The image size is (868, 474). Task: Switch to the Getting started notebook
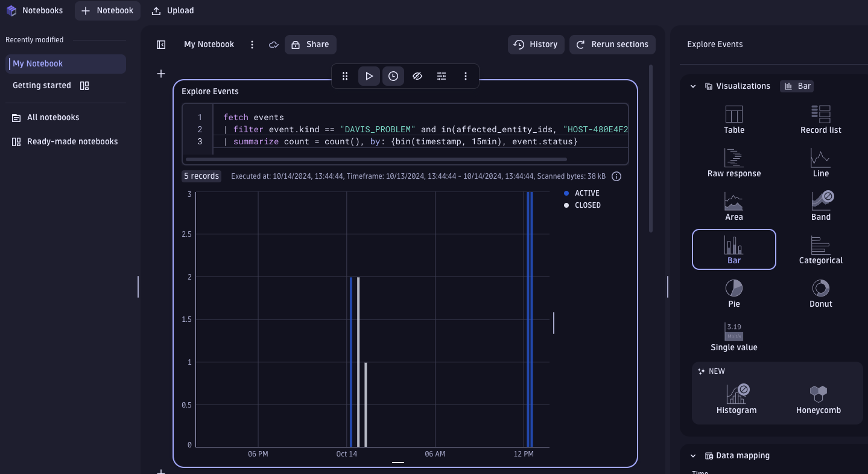tap(42, 85)
